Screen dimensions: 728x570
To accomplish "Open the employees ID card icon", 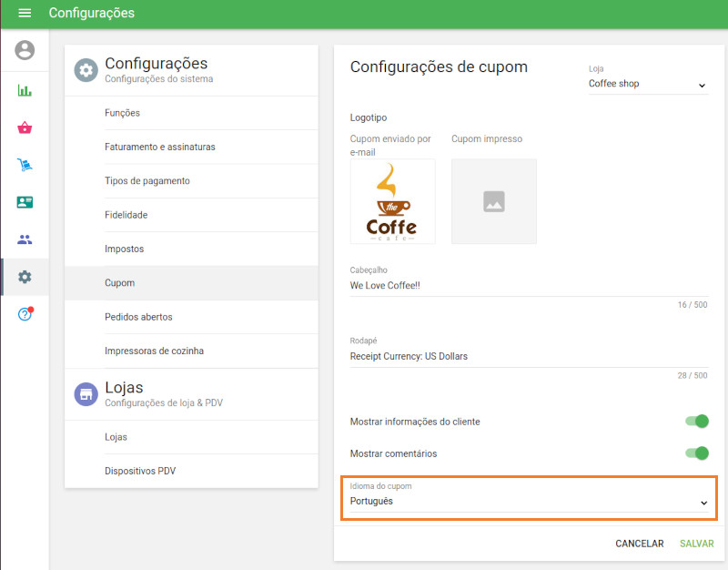I will (x=25, y=202).
